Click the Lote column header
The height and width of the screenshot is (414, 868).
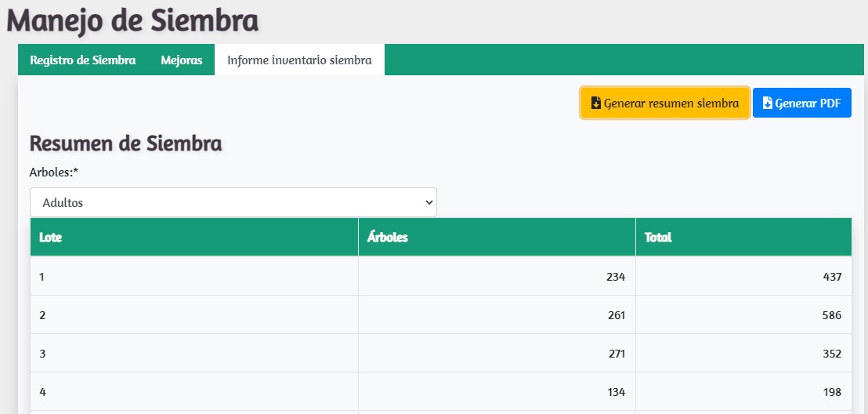coord(51,238)
